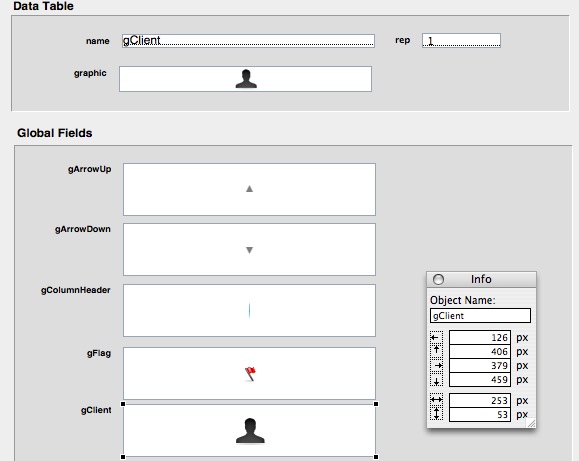Click the gClient field label text

(x=96, y=410)
